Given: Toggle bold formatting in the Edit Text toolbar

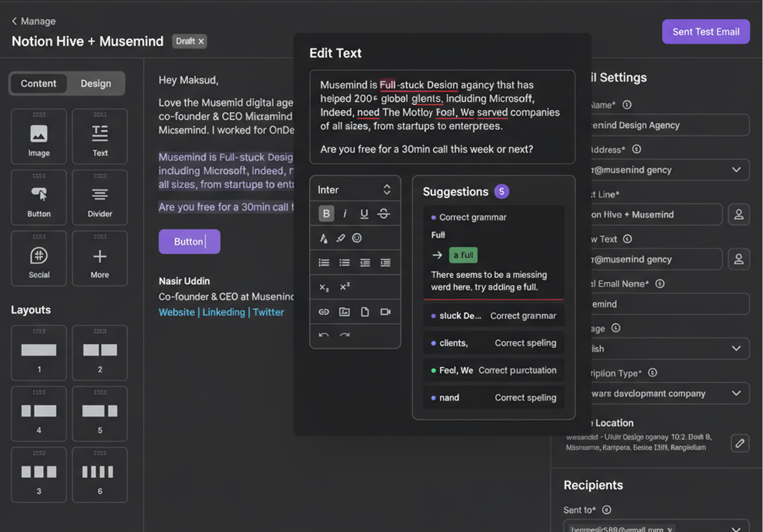Looking at the screenshot, I should coord(326,213).
